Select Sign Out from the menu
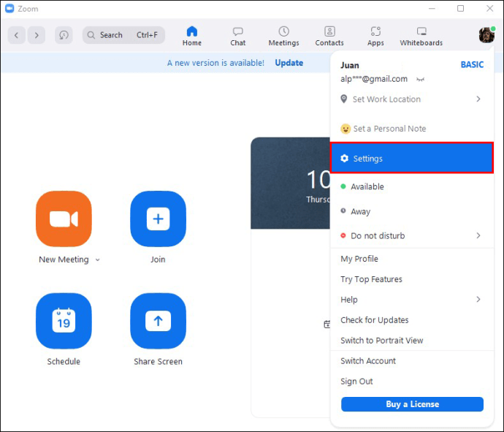The height and width of the screenshot is (432, 504). [356, 382]
